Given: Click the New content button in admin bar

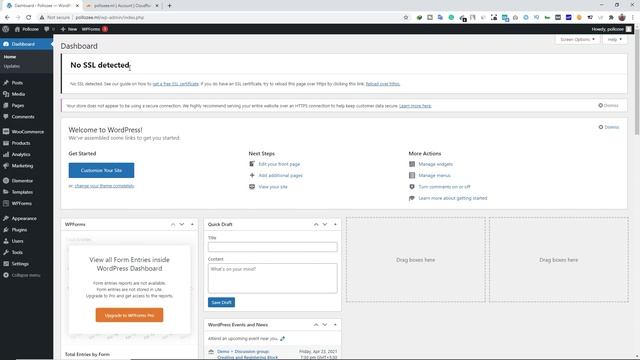Looking at the screenshot, I should point(69,29).
